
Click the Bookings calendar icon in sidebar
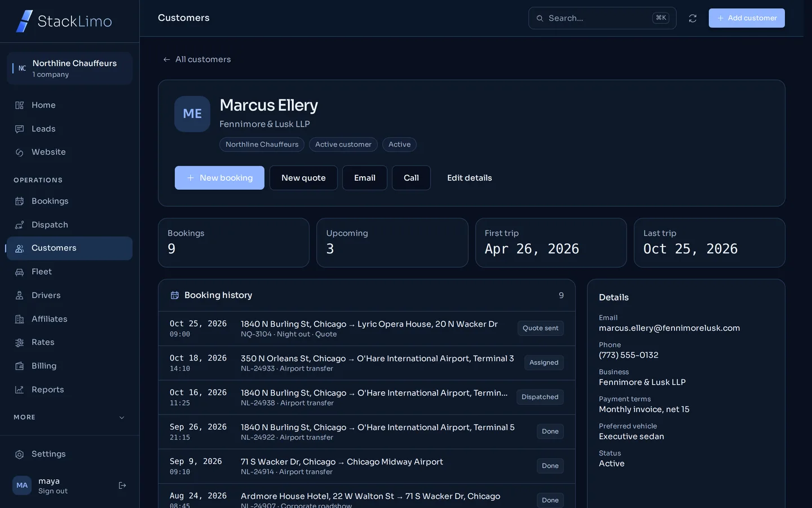(19, 202)
